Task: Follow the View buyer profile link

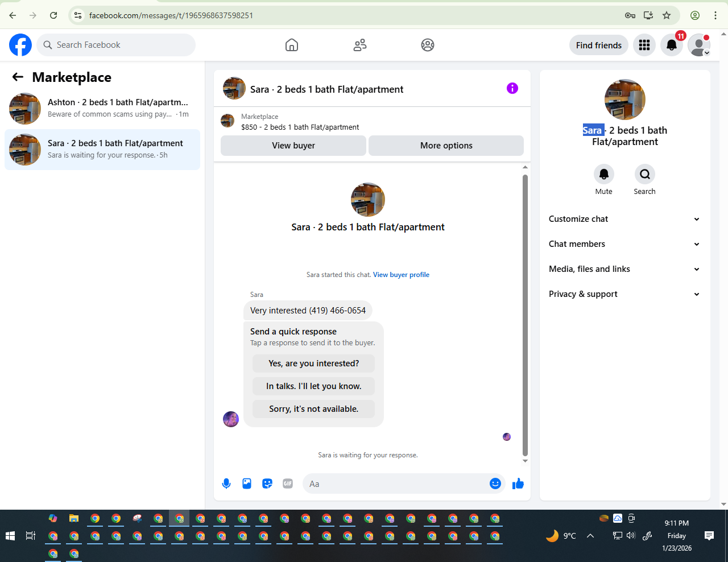Action: point(401,275)
